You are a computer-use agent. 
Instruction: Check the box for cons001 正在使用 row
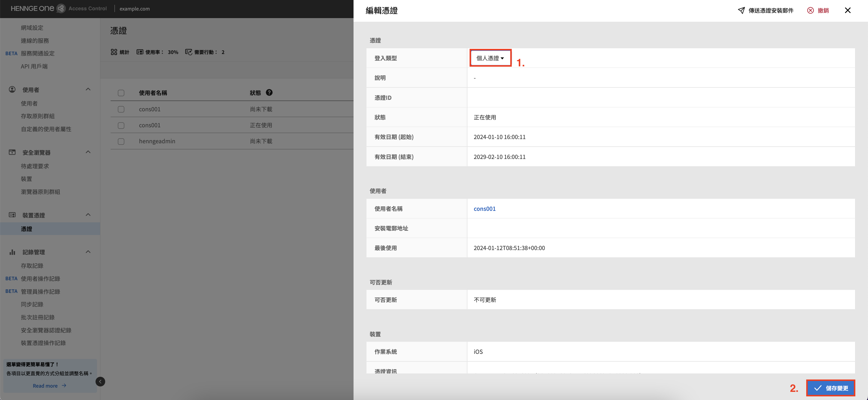coord(121,125)
